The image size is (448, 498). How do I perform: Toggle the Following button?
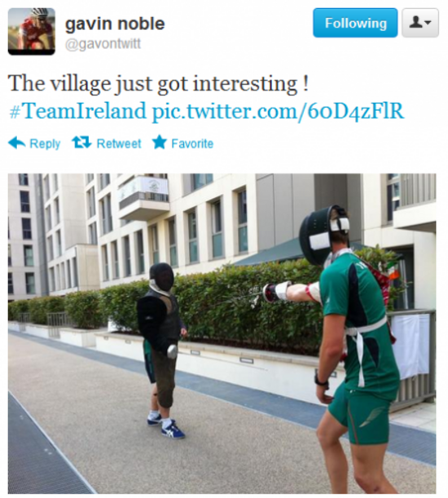(355, 23)
